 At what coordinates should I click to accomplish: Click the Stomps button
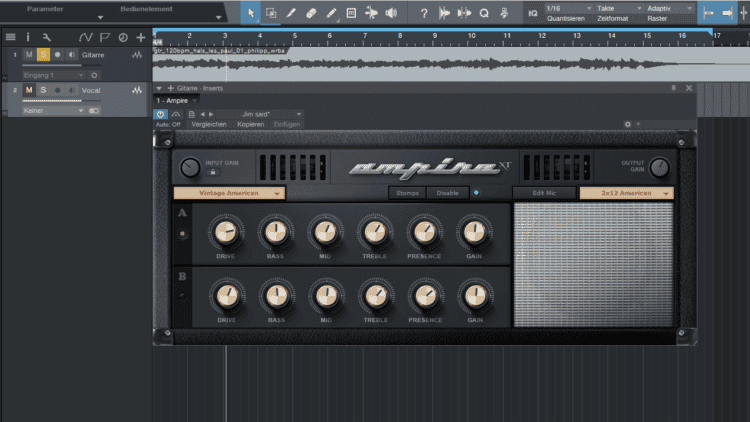(407, 192)
